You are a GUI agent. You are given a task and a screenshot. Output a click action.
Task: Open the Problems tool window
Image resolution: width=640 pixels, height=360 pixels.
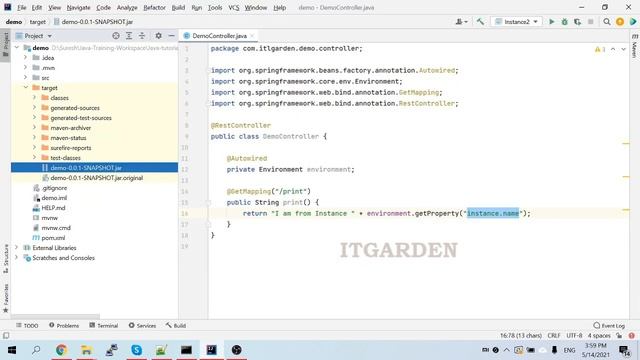pos(64,325)
